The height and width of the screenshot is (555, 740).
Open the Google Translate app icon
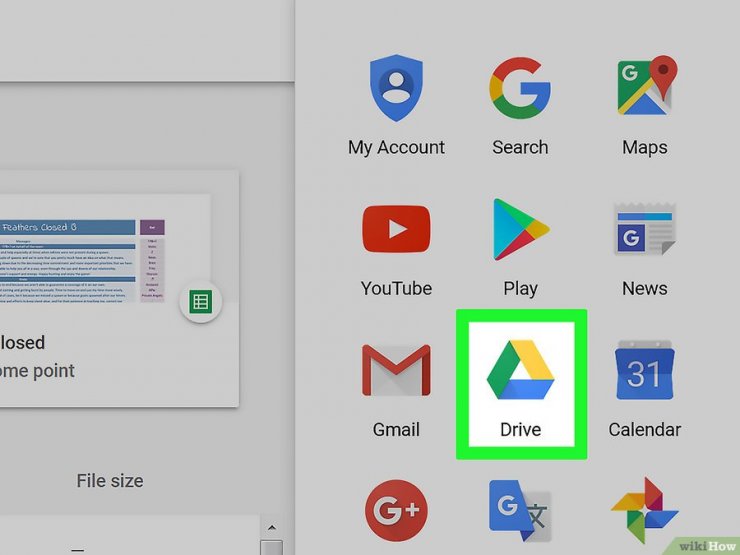[520, 511]
